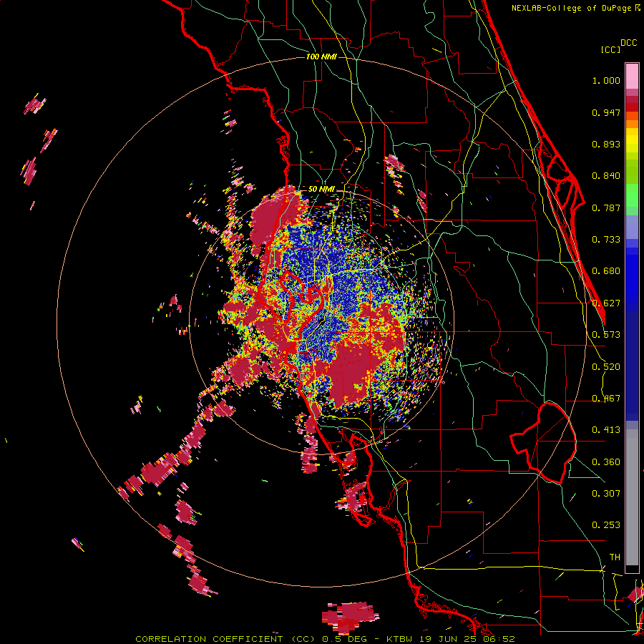
Task: Click the TH label by the color bar
Action: 615,557
